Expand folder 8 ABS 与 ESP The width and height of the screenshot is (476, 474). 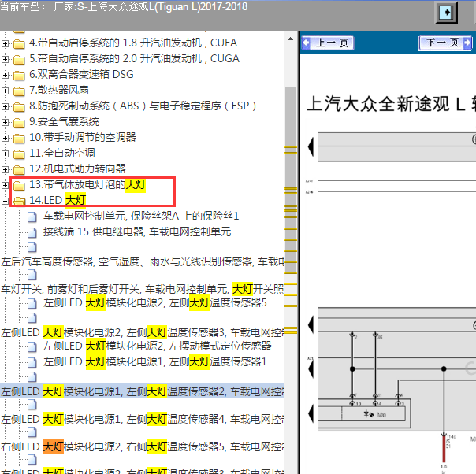coord(5,106)
